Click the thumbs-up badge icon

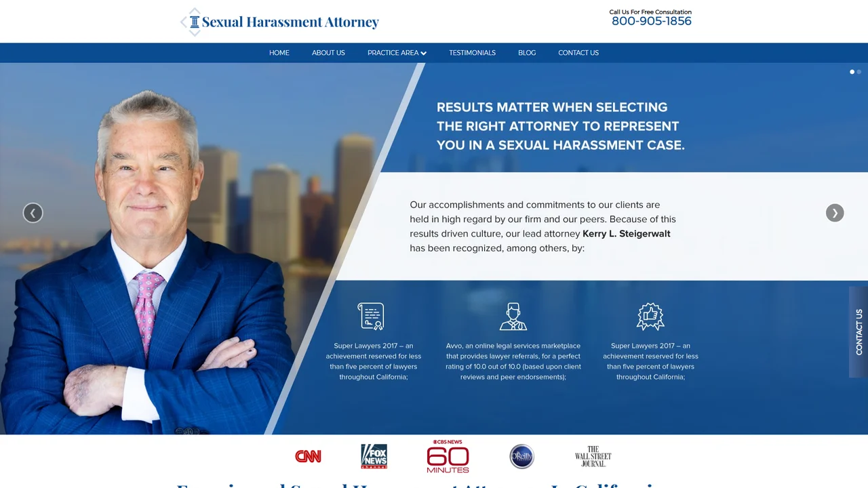pos(650,317)
